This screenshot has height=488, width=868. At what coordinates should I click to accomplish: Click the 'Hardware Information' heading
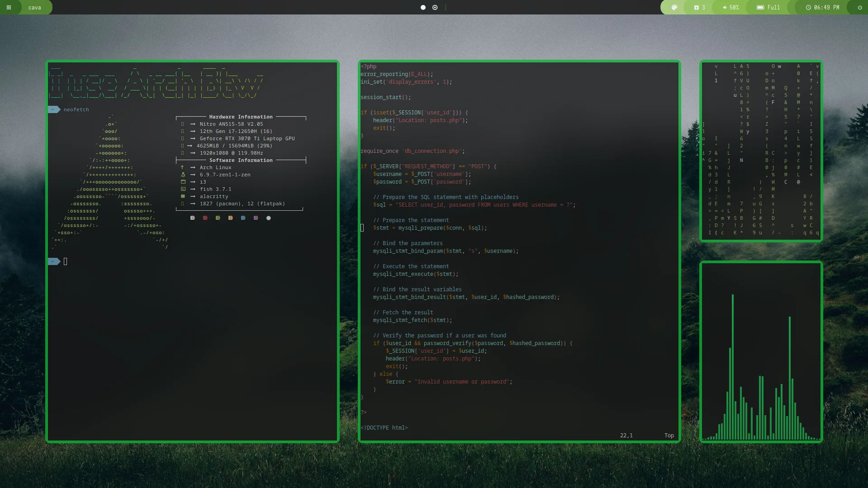241,117
